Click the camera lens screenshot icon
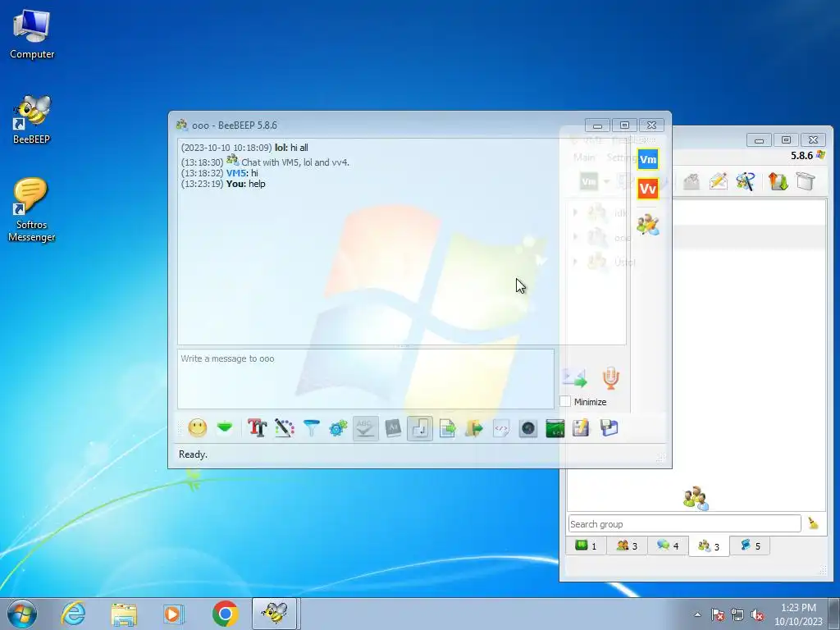 click(x=528, y=428)
